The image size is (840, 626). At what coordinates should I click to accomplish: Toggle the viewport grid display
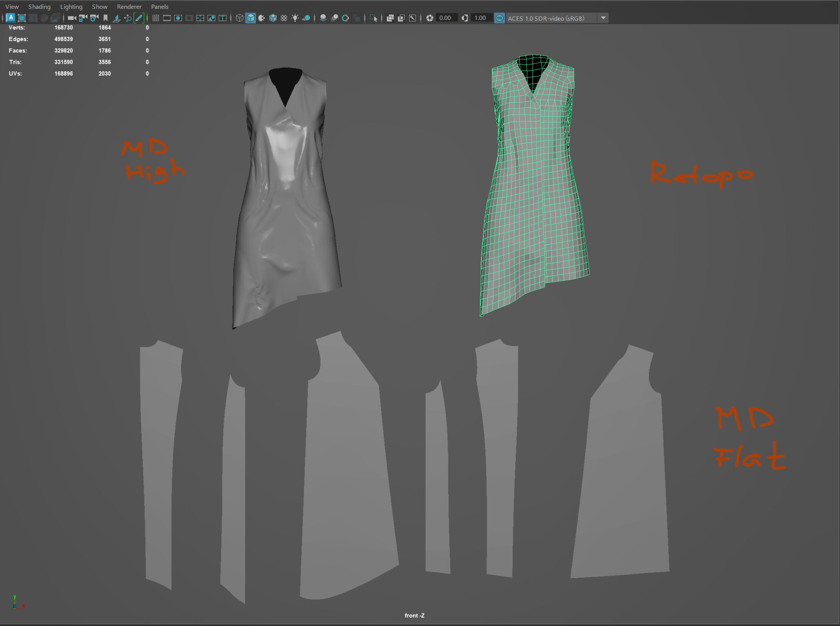pyautogui.click(x=156, y=18)
